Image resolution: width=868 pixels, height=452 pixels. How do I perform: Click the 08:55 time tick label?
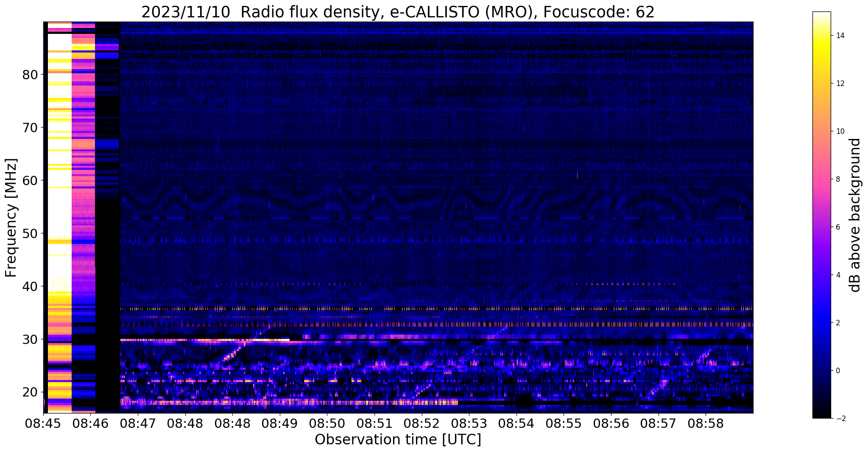click(x=563, y=424)
